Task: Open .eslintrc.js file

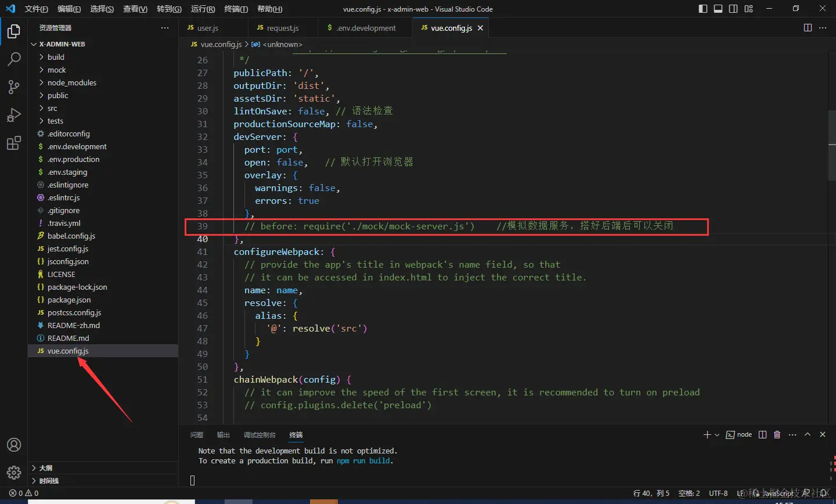Action: [x=103, y=197]
